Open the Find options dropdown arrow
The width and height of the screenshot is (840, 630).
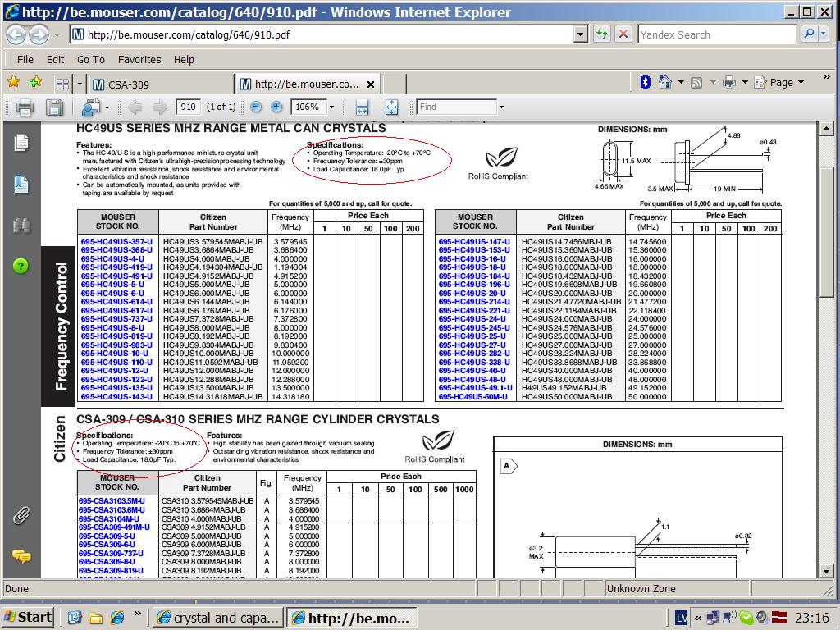[501, 107]
